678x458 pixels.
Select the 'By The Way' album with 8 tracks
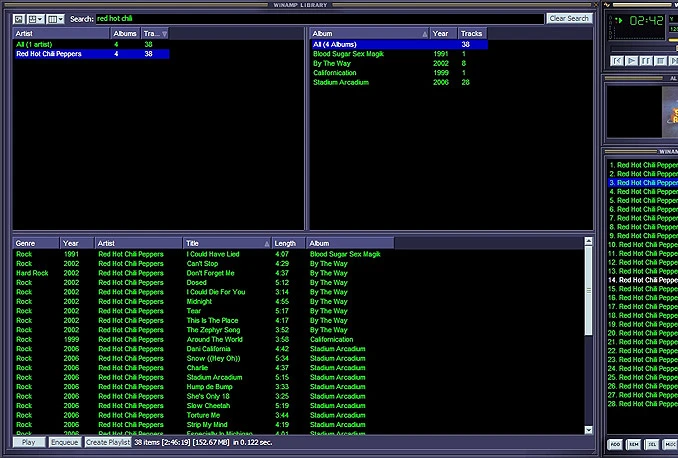(399, 63)
